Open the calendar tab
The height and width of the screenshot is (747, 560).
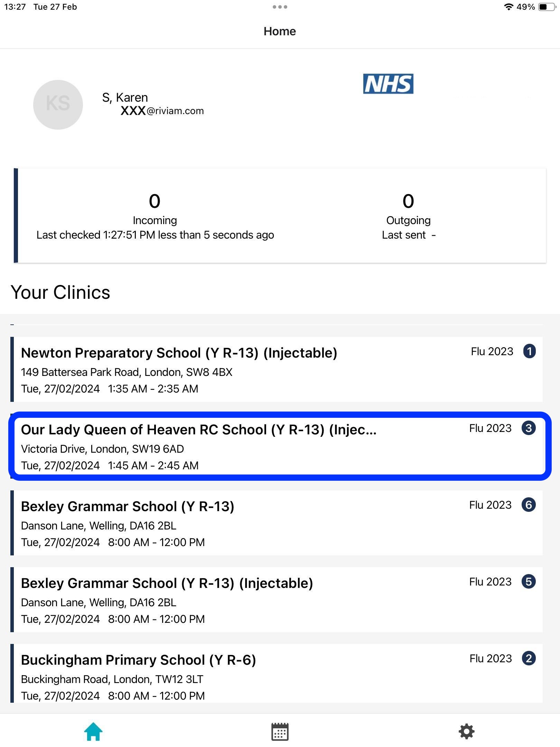coord(280,731)
